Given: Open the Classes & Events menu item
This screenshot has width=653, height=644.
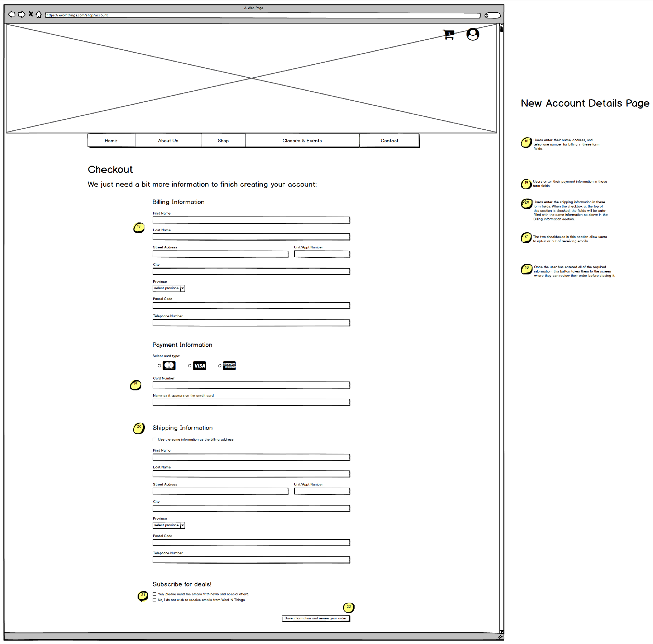Looking at the screenshot, I should [302, 141].
